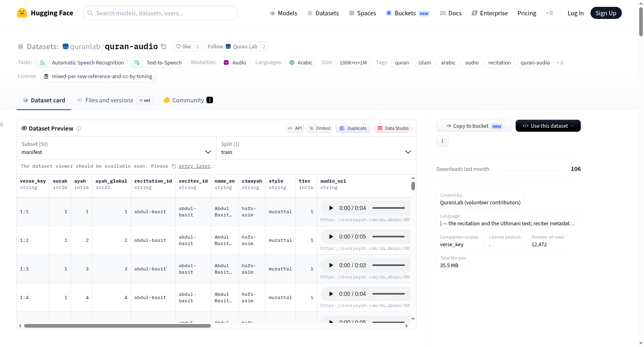Select the quran tag

click(402, 62)
